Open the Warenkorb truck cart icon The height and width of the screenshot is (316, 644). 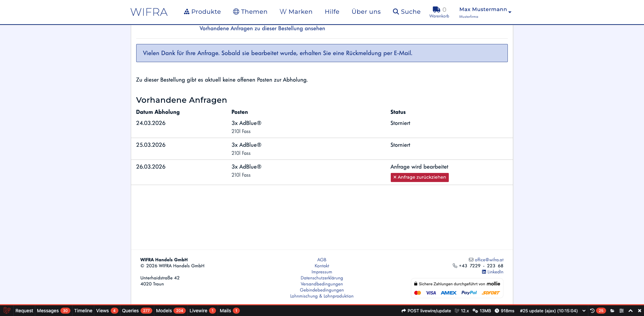click(436, 10)
